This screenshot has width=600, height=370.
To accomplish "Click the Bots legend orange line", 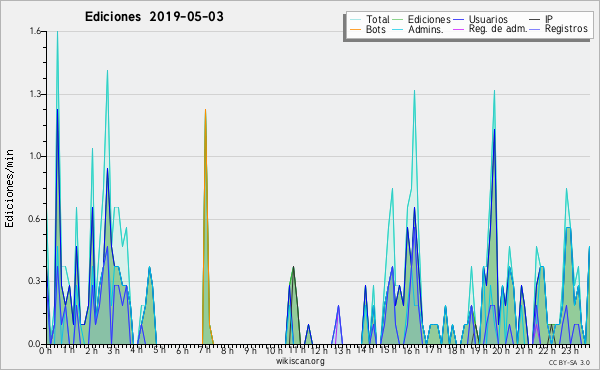I will (355, 29).
